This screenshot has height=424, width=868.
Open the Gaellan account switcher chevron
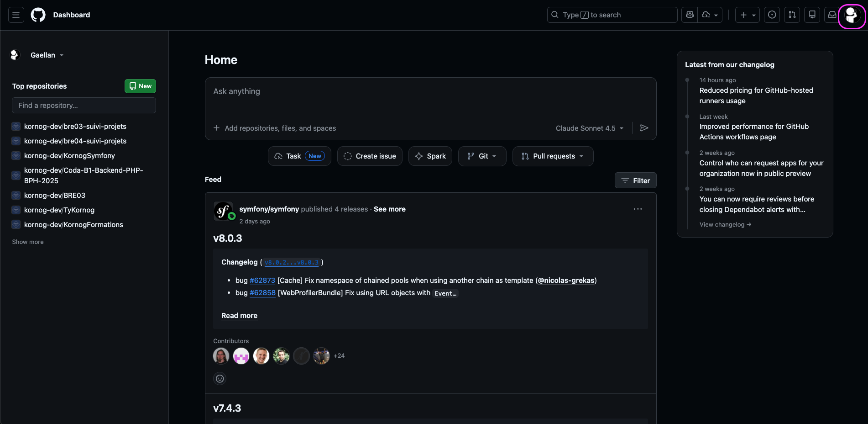63,55
